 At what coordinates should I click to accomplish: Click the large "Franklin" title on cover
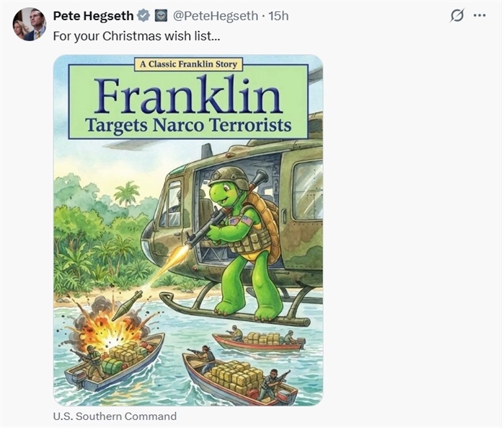[x=187, y=96]
